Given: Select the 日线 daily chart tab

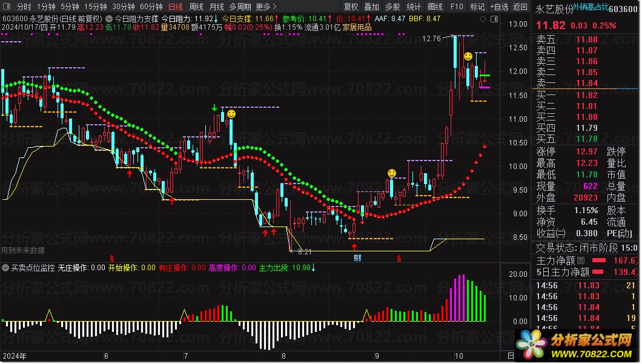Looking at the screenshot, I should (x=176, y=7).
